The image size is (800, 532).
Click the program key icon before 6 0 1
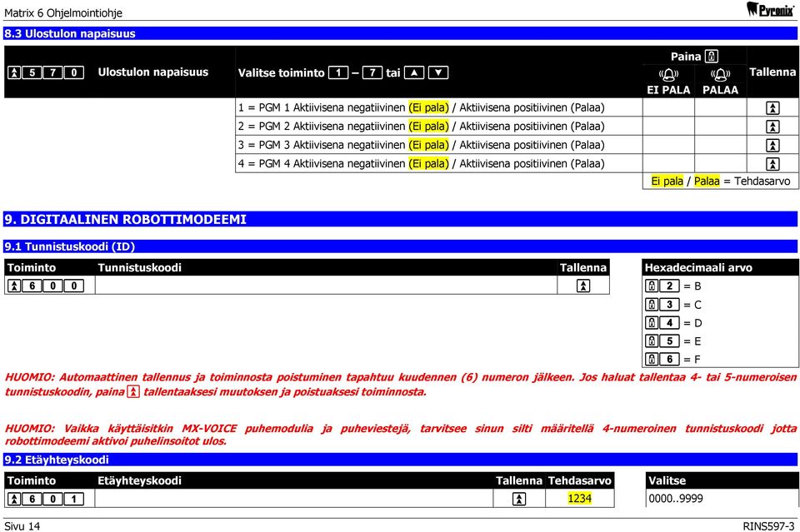click(x=14, y=499)
